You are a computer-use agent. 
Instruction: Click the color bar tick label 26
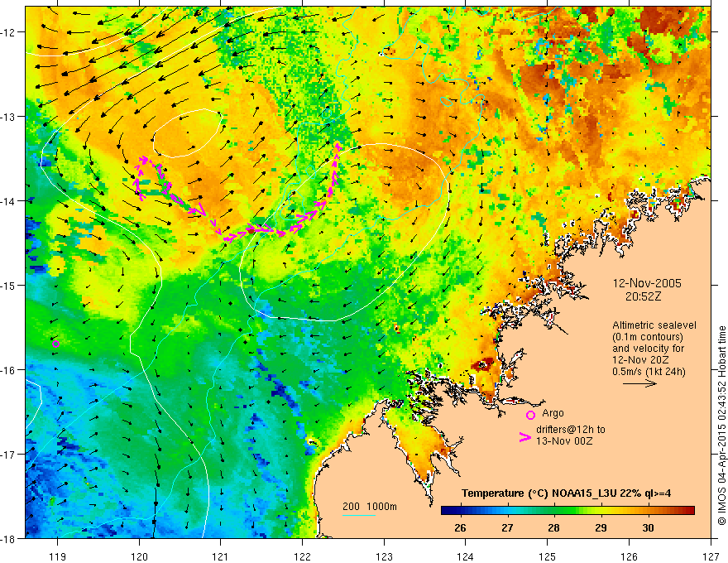coord(460,528)
